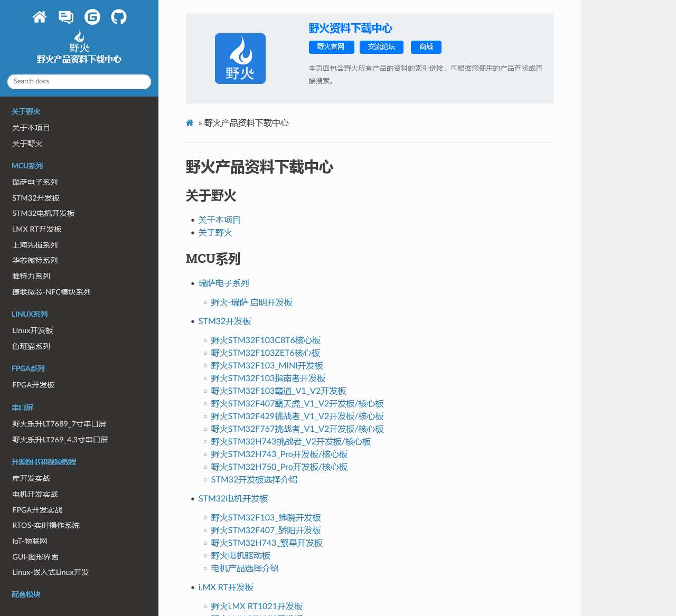Open 野火i.MX RT1021开发板 link
This screenshot has height=616, width=676.
[x=257, y=606]
